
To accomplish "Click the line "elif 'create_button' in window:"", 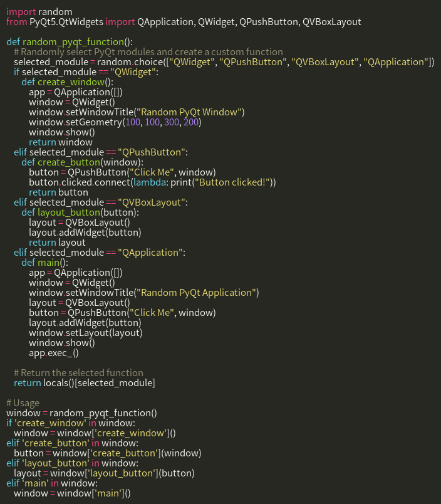I will 72,443.
